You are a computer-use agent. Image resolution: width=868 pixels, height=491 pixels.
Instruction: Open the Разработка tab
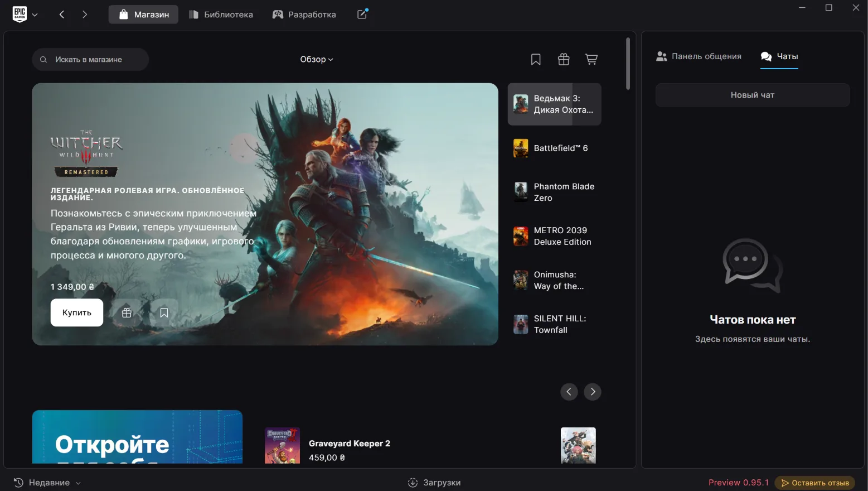(x=304, y=15)
